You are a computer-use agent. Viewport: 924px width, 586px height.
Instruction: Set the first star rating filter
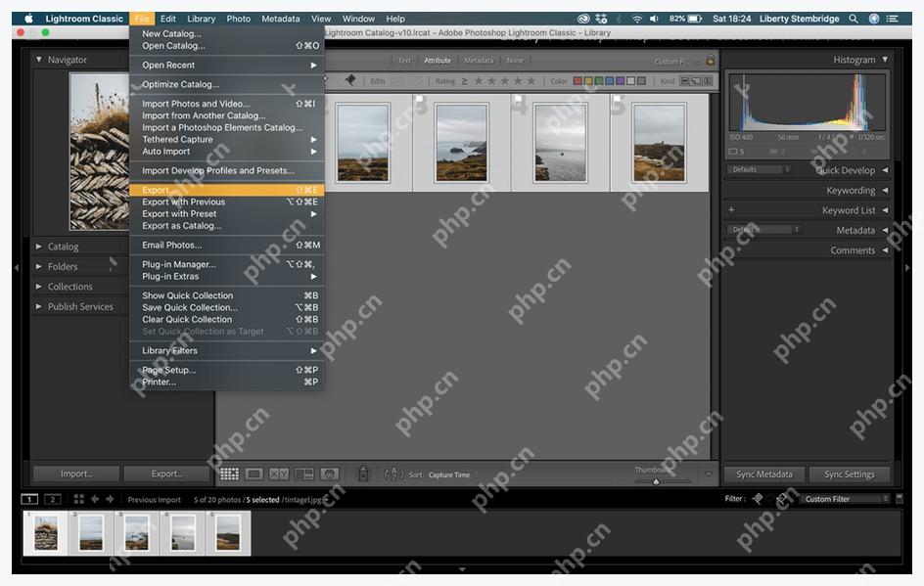(478, 81)
